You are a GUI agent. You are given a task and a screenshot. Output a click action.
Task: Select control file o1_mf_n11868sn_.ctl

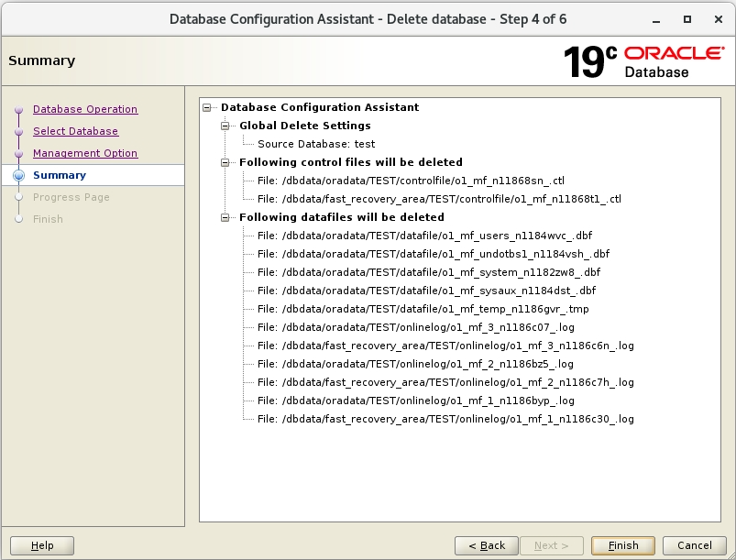[411, 181]
